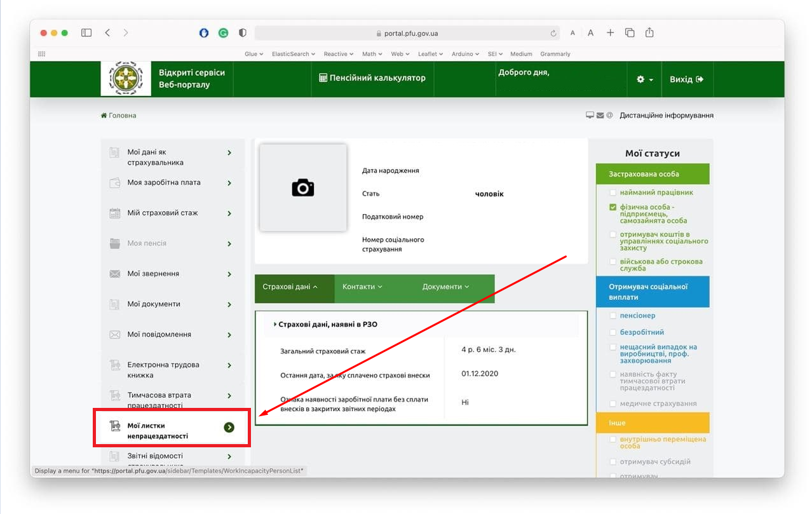Uncheck 'фізична особа - підприємець' checkbox
Image resolution: width=812 pixels, height=514 pixels.
pyautogui.click(x=612, y=207)
